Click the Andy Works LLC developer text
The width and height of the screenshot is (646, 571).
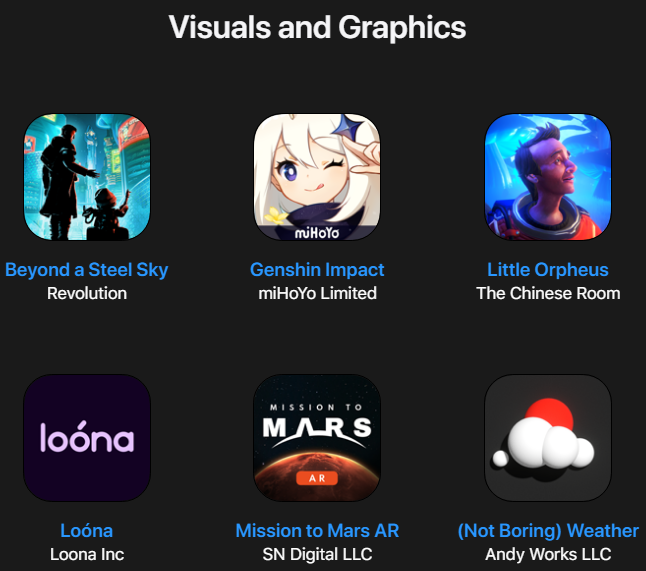pos(548,555)
